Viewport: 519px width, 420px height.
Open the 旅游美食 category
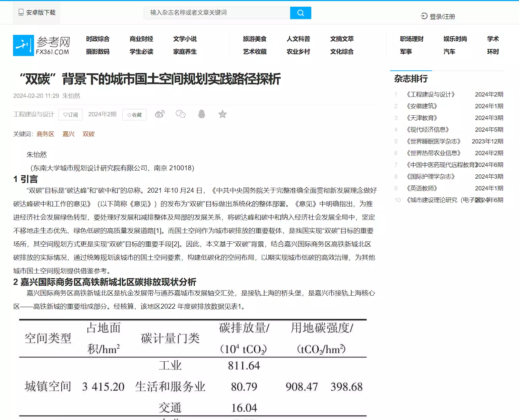click(x=255, y=39)
